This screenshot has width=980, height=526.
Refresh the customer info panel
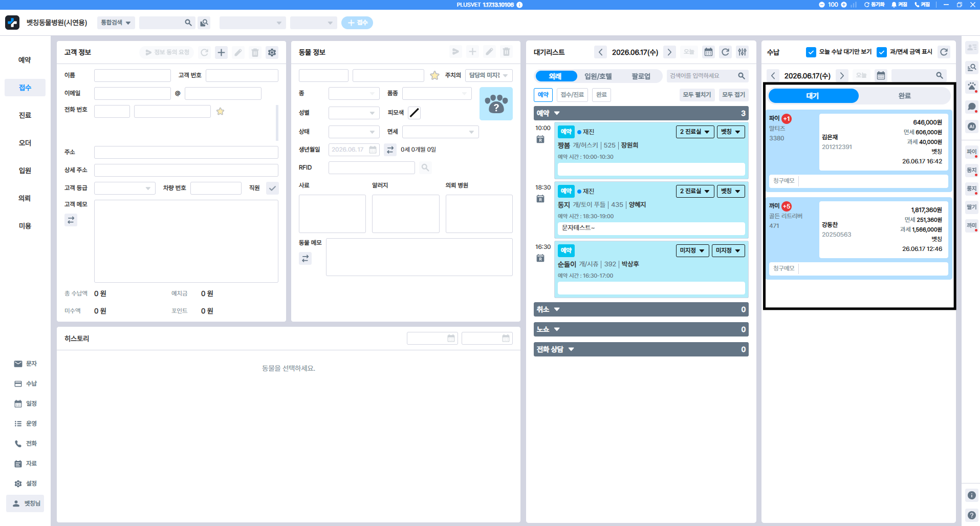(204, 52)
